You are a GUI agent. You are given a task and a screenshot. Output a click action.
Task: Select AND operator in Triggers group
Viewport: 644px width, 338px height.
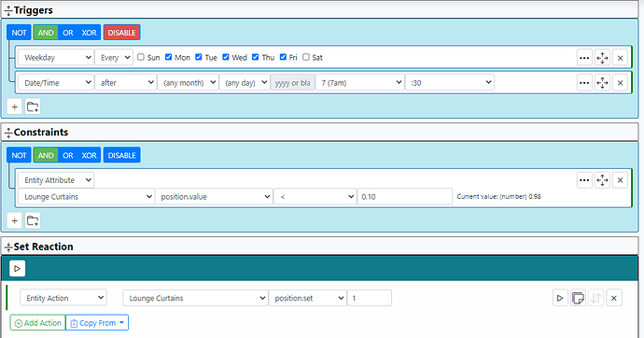46,33
